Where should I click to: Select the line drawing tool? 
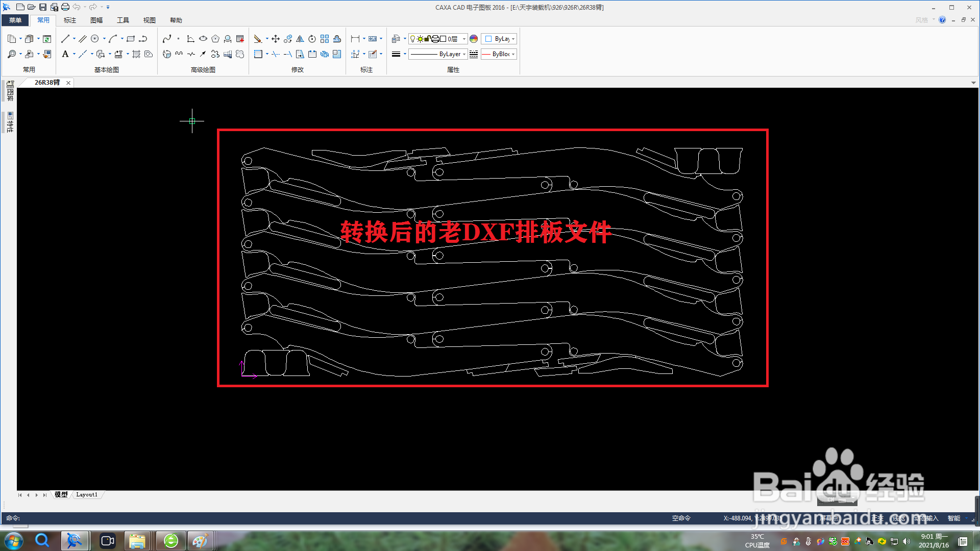pyautogui.click(x=65, y=39)
